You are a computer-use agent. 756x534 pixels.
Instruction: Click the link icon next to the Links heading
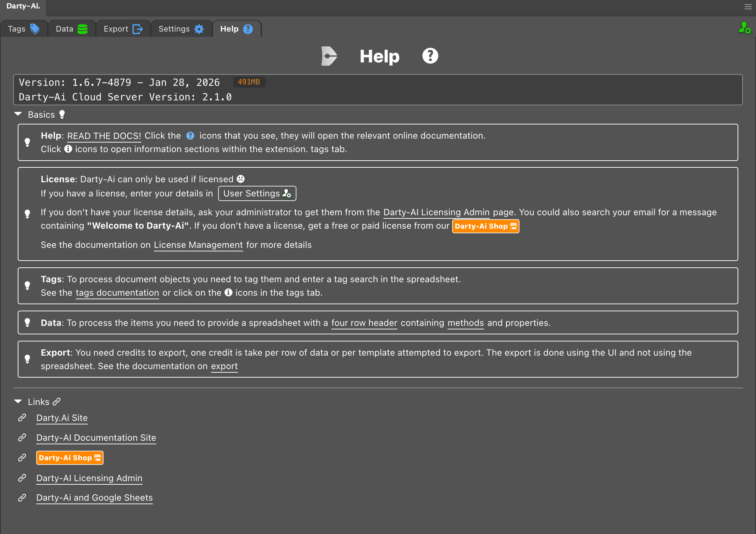coord(56,401)
